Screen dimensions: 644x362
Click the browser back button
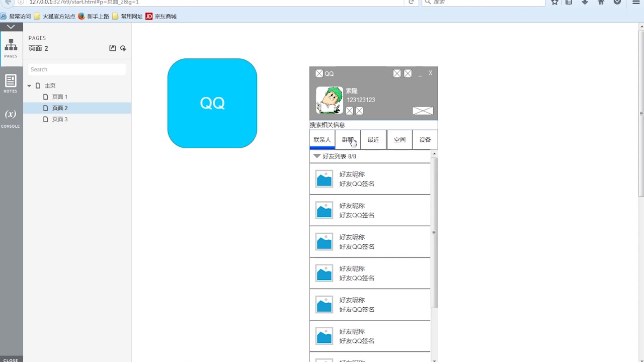8,2
